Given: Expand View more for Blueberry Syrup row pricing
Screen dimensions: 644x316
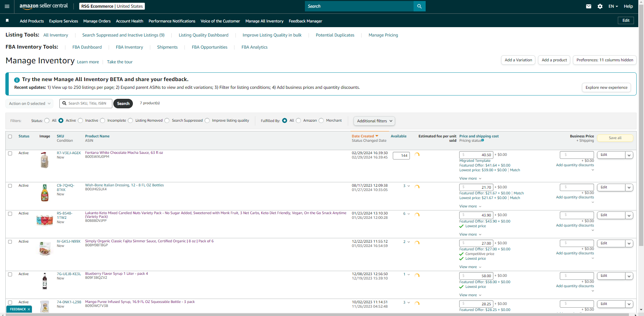Looking at the screenshot, I should point(470,295).
